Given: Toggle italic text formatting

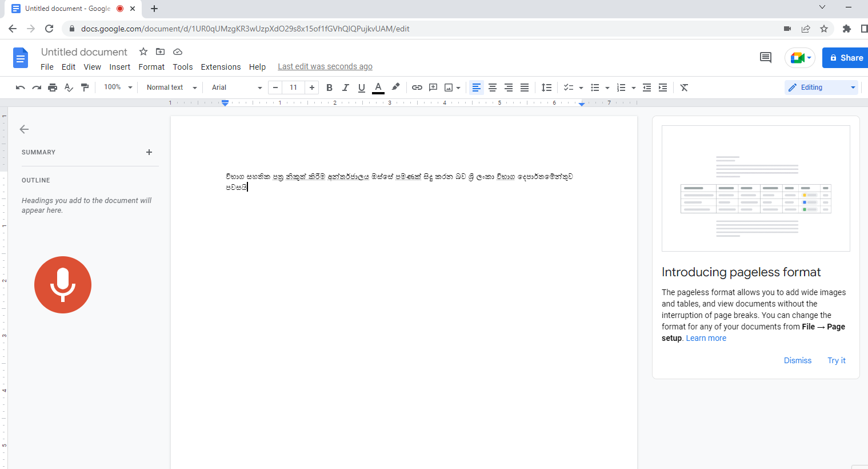Looking at the screenshot, I should pyautogui.click(x=345, y=88).
